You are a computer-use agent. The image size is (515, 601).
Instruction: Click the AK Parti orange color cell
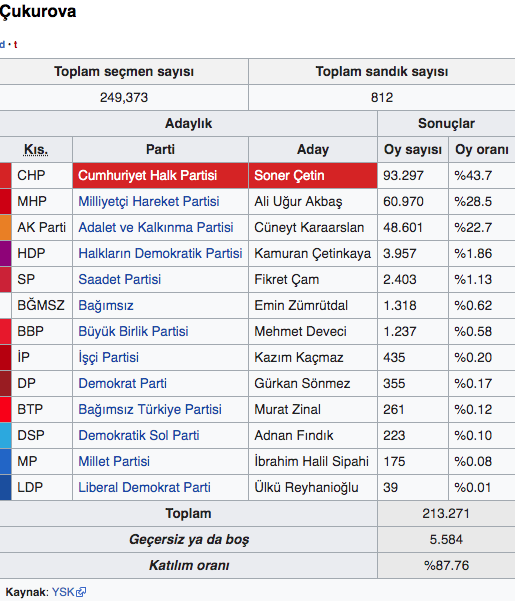(x=5, y=228)
